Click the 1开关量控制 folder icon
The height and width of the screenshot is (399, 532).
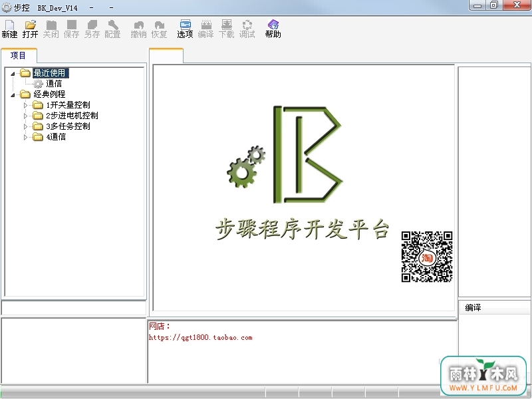pos(38,105)
